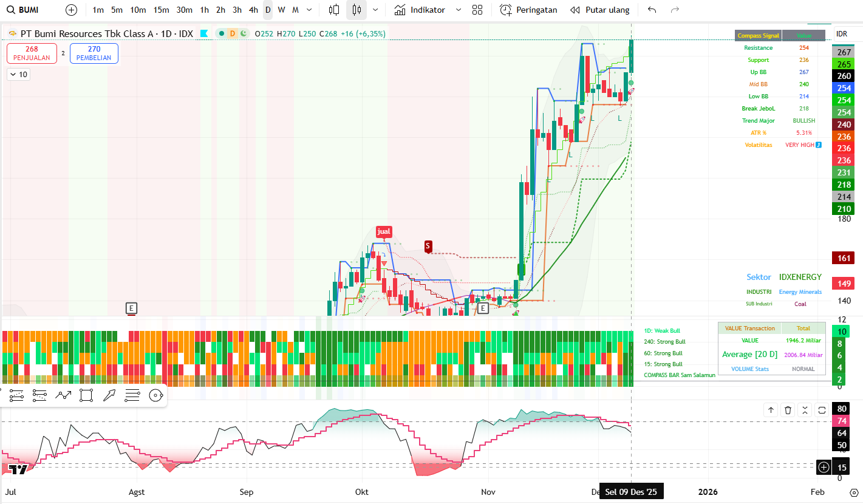Select the parallel channel drawing tool

(x=39, y=395)
